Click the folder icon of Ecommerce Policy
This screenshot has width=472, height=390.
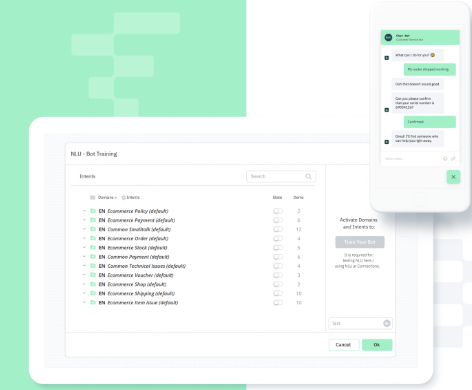[x=93, y=211]
